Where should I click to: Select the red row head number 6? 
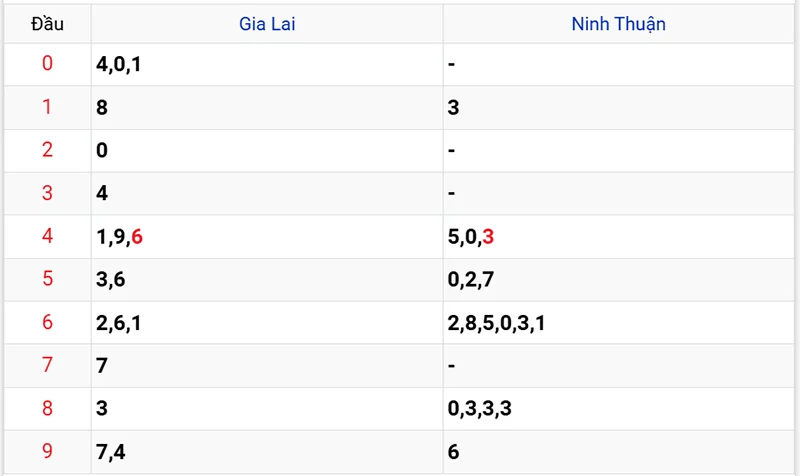coord(47,322)
